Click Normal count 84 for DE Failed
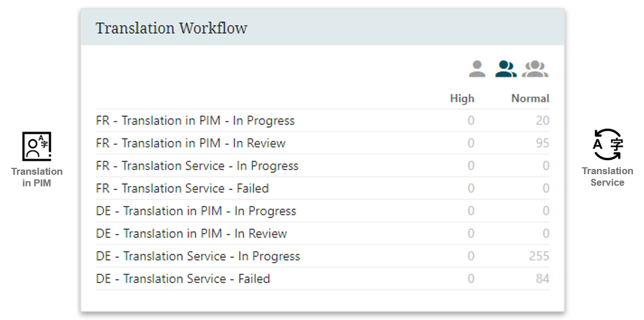The image size is (644, 320). 543,279
